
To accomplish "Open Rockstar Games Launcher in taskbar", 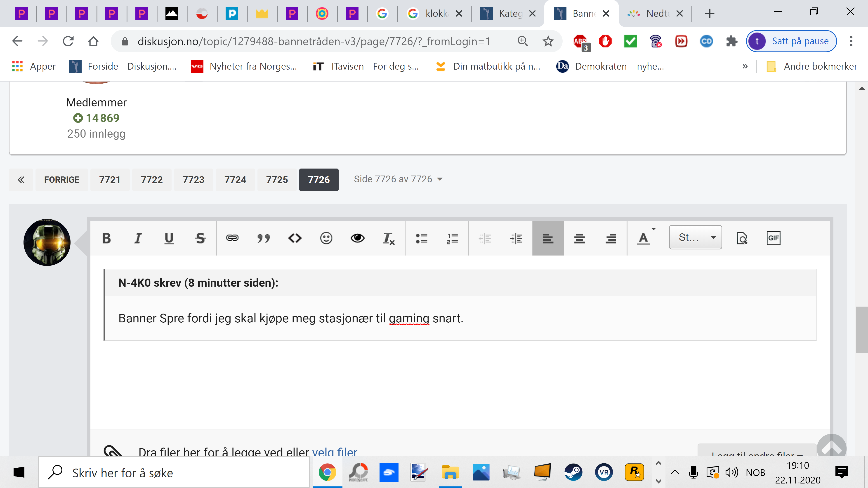I will click(634, 472).
